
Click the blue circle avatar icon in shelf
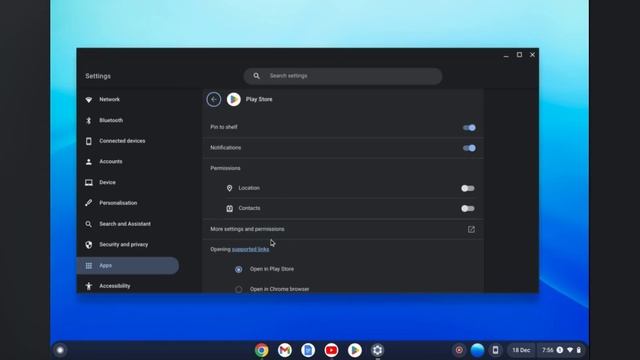(x=477, y=350)
